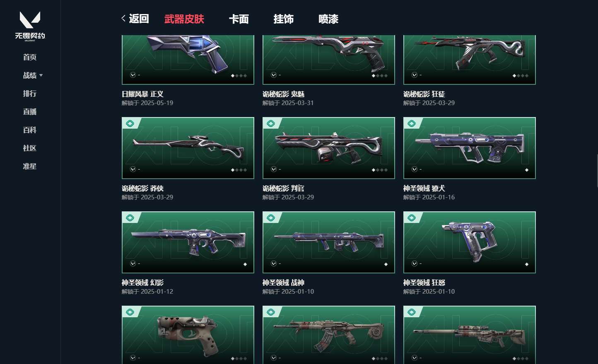Open the 神圣领域 幻影 skin thumbnail
Image resolution: width=598 pixels, height=364 pixels.
(x=188, y=242)
